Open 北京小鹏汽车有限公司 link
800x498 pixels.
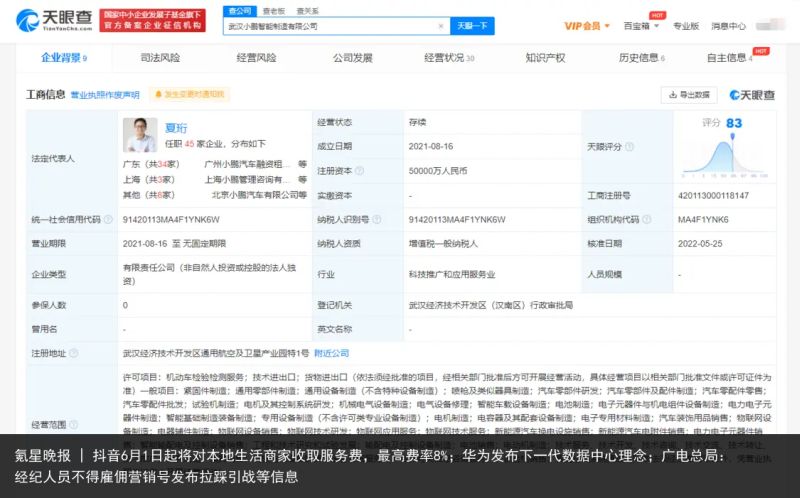[x=256, y=195]
